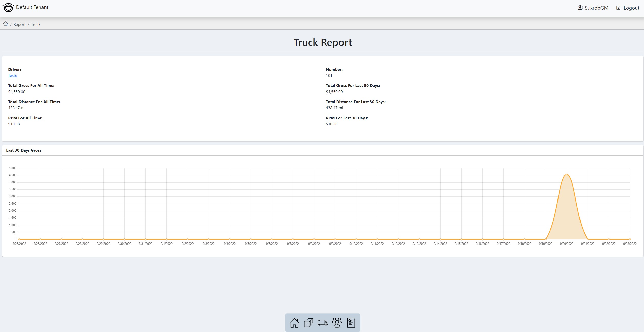Click Report in the breadcrumb

[x=19, y=25]
